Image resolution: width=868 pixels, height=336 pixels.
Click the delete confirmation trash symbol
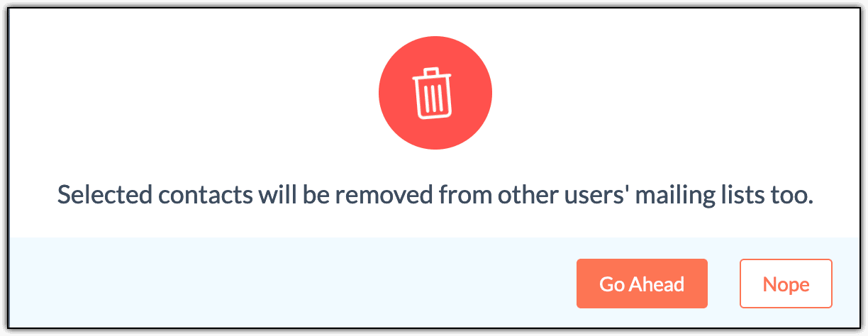point(435,93)
